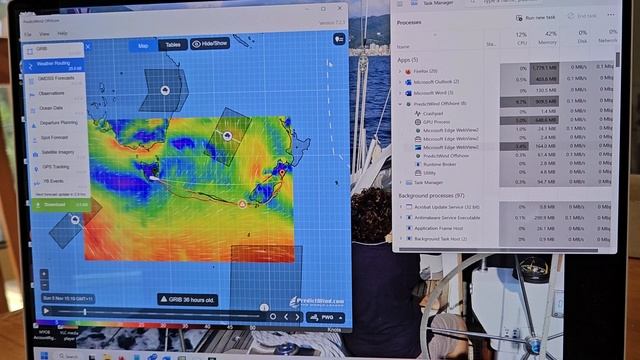Click the Firefox app icon in process list
The height and width of the screenshot is (360, 640).
[x=408, y=71]
